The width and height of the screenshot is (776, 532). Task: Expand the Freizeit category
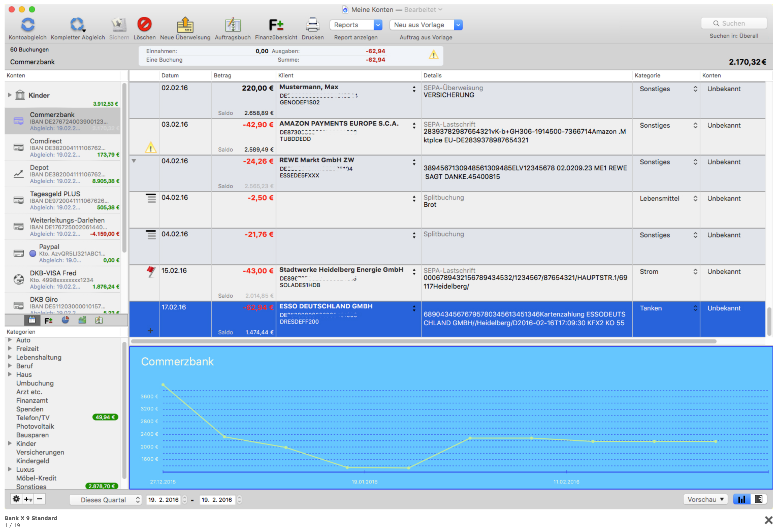(10, 348)
